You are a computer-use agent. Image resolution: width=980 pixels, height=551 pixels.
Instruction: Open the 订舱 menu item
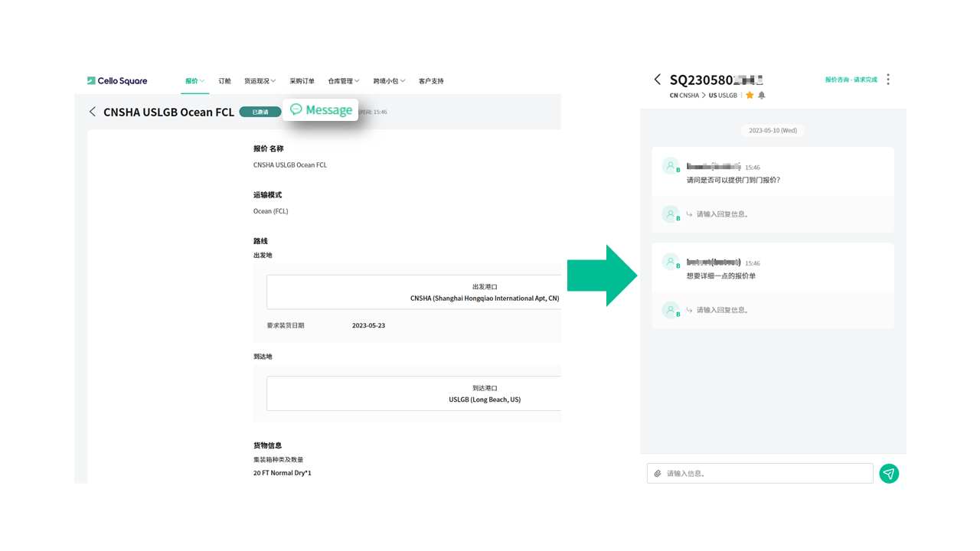coord(224,81)
